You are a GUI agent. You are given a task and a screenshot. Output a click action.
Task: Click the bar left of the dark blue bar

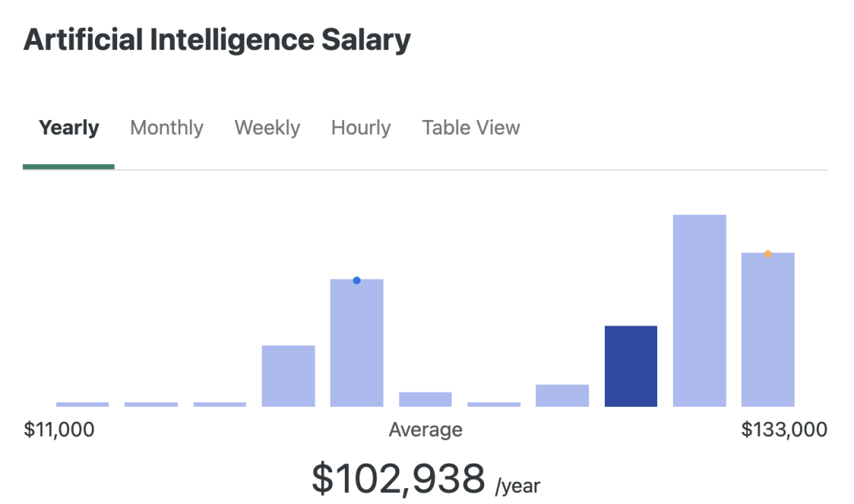point(562,396)
